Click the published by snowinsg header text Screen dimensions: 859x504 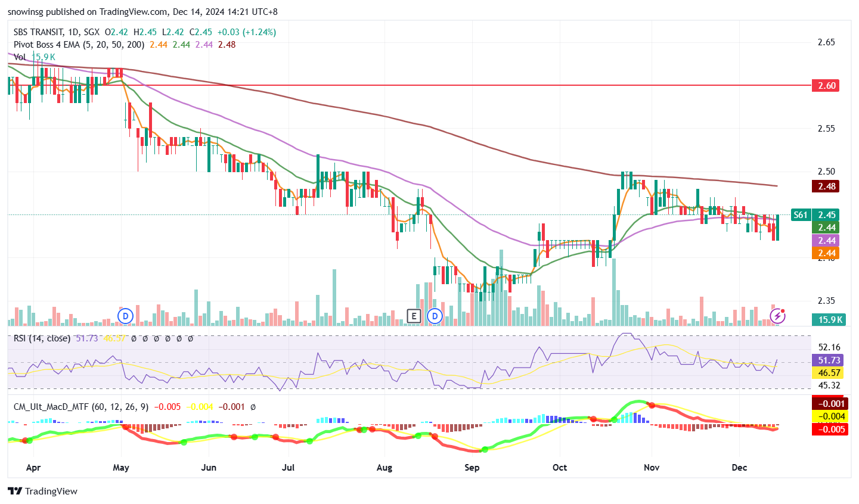pyautogui.click(x=142, y=11)
